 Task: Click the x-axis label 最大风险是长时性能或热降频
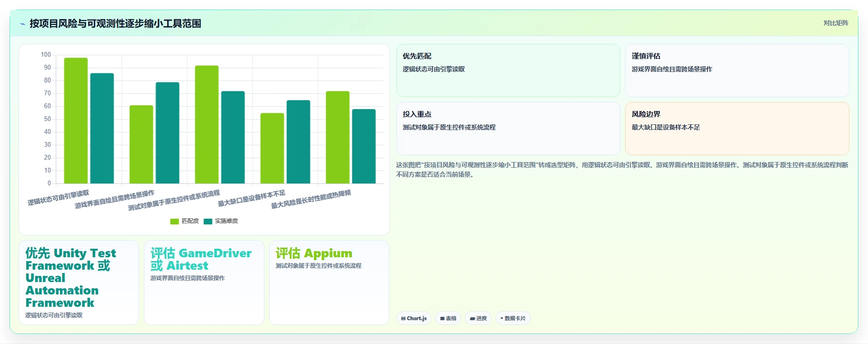click(x=311, y=199)
